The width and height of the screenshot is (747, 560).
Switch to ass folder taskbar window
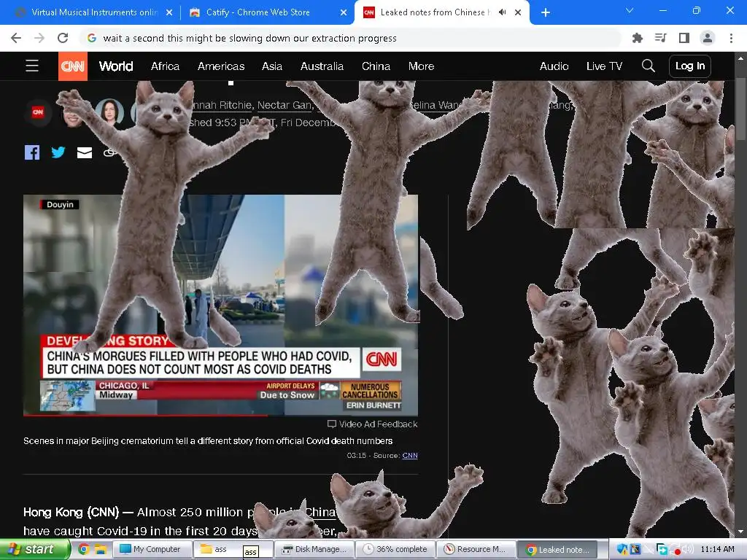click(233, 549)
